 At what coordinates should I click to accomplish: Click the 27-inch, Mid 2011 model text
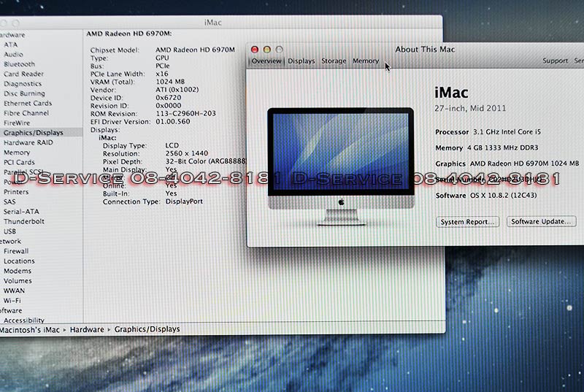470,108
